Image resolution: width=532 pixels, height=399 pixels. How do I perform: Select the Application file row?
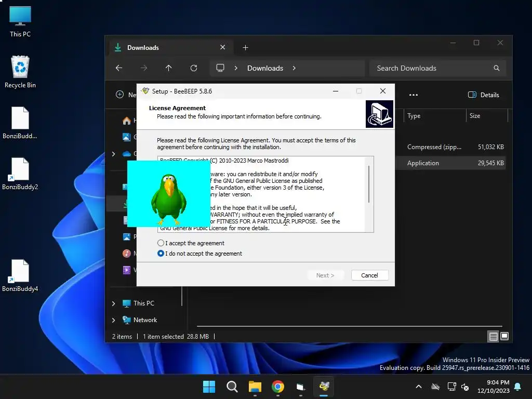(x=450, y=163)
